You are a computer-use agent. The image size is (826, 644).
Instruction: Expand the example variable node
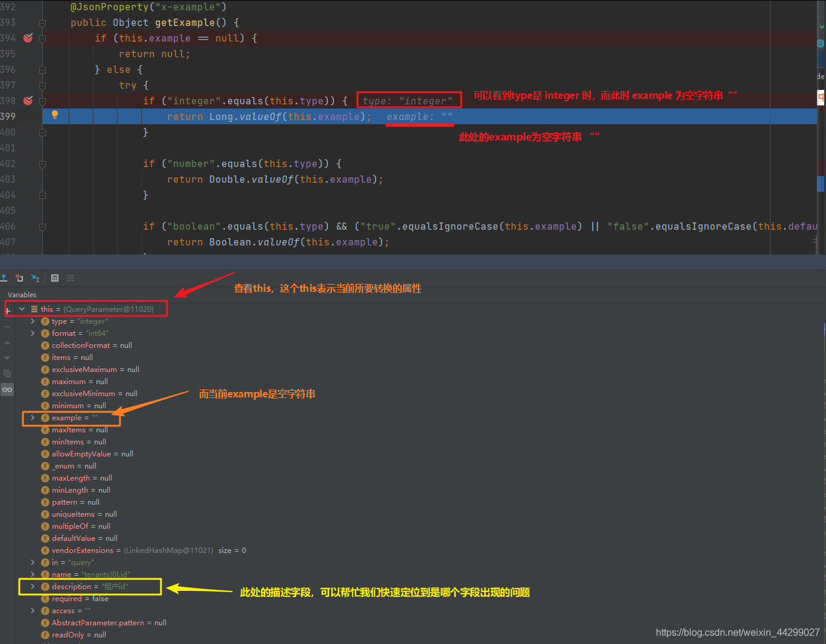pyautogui.click(x=33, y=418)
